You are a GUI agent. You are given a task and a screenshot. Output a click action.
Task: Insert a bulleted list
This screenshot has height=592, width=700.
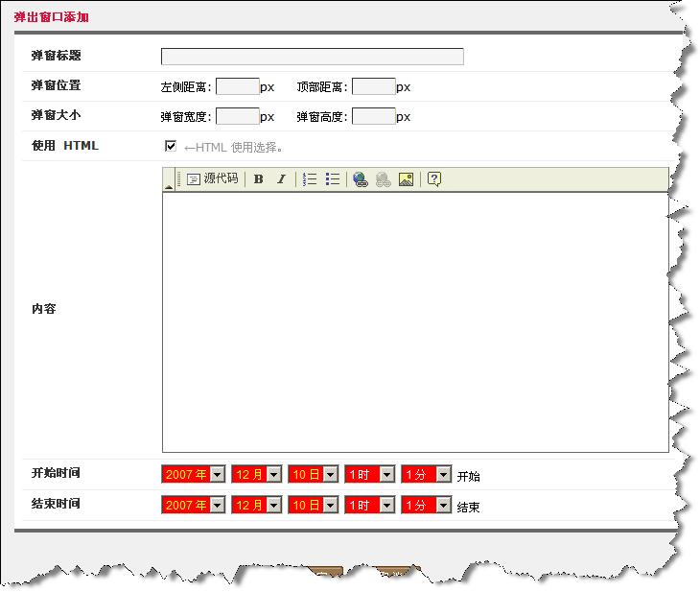click(x=333, y=179)
